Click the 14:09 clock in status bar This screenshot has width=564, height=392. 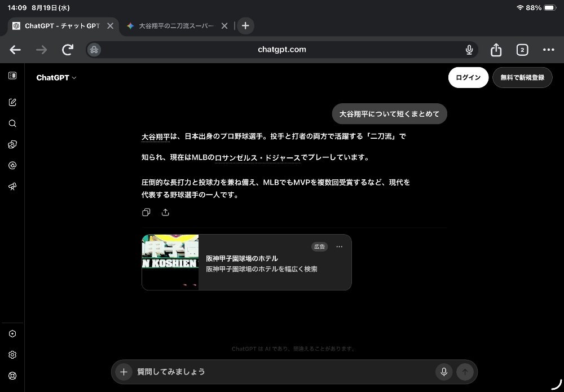point(17,7)
